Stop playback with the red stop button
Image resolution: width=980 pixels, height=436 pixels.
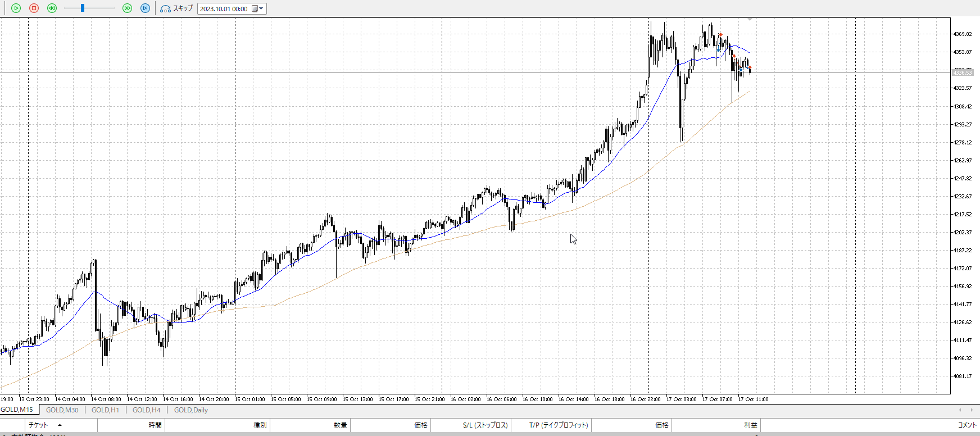point(34,8)
